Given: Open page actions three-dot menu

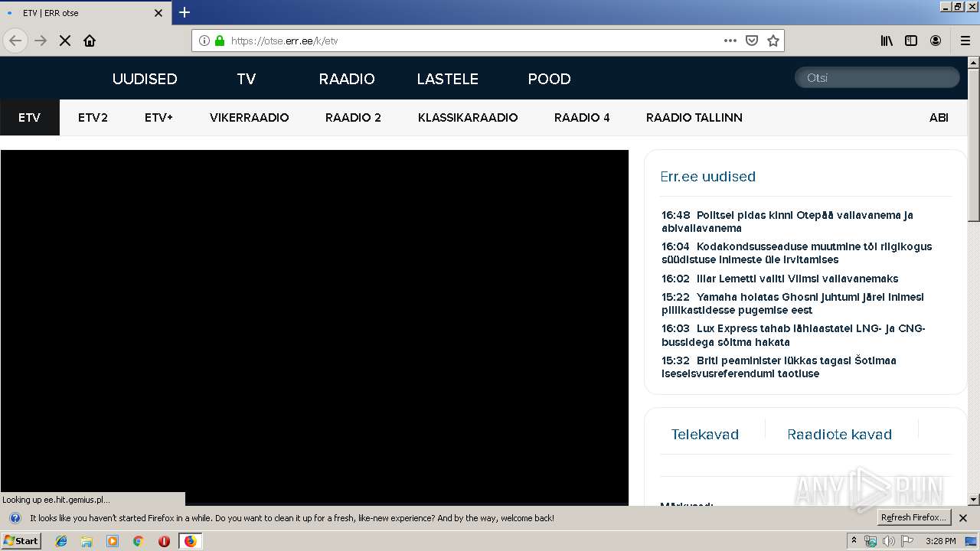Looking at the screenshot, I should [x=730, y=41].
